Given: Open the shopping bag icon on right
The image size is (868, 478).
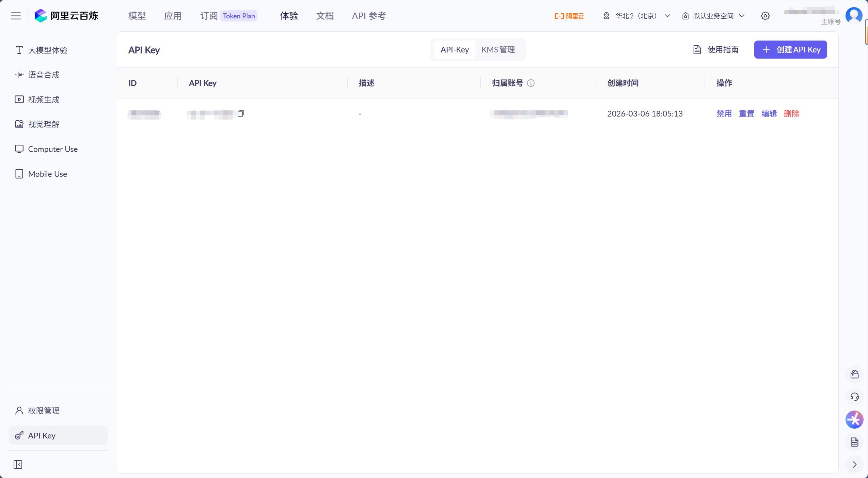Looking at the screenshot, I should tap(854, 374).
